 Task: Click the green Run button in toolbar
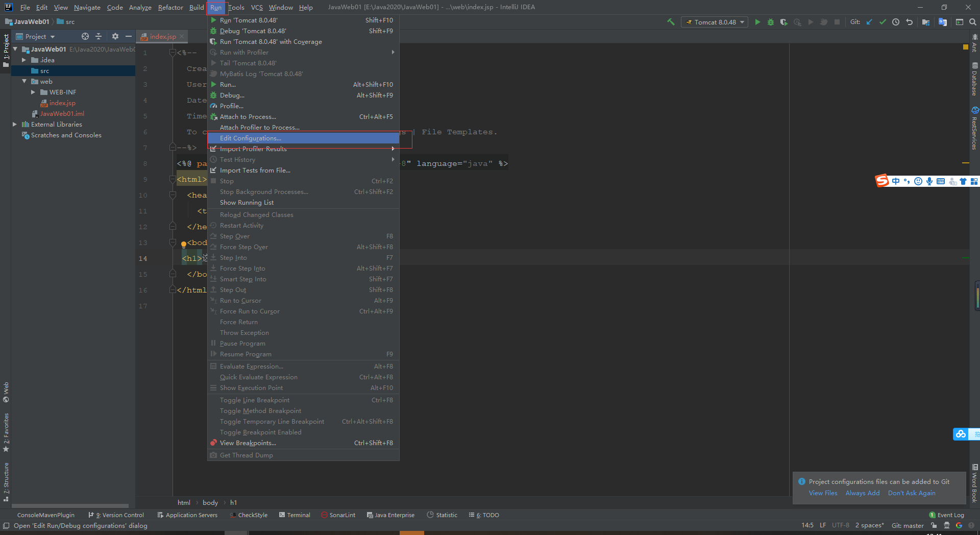coord(757,22)
